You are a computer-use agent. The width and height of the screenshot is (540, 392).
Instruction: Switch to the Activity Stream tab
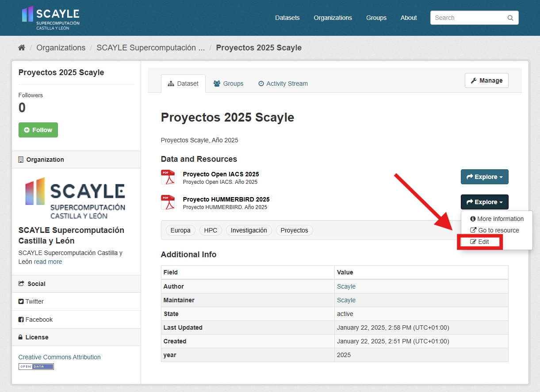283,84
